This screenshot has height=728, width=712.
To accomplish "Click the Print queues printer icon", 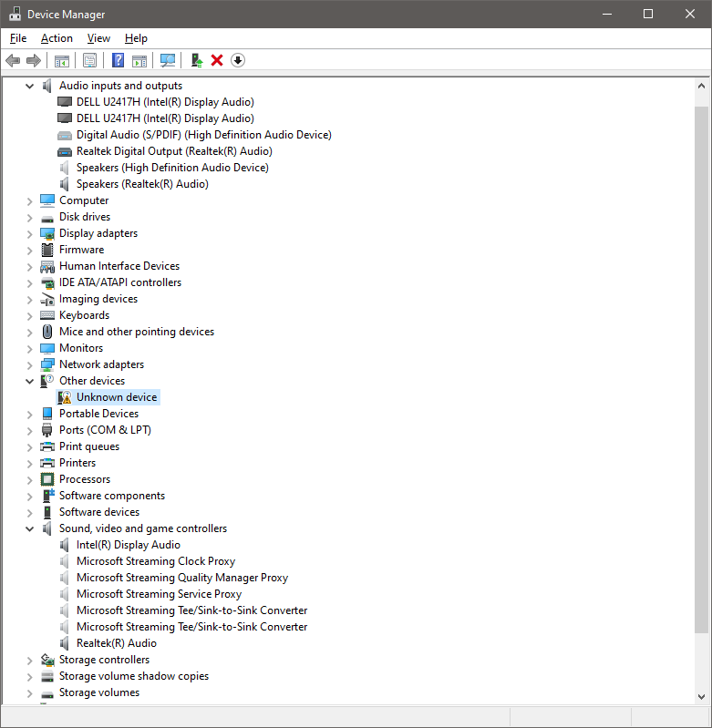I will (x=47, y=446).
